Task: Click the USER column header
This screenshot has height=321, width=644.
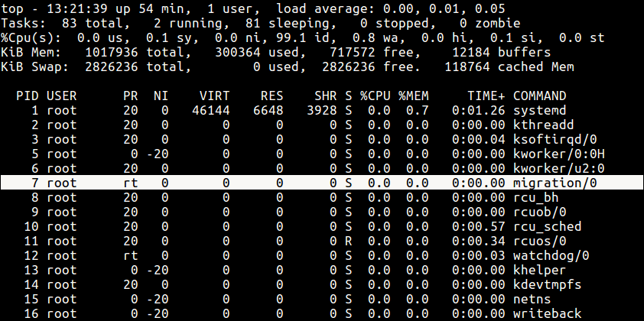Action: 62,96
